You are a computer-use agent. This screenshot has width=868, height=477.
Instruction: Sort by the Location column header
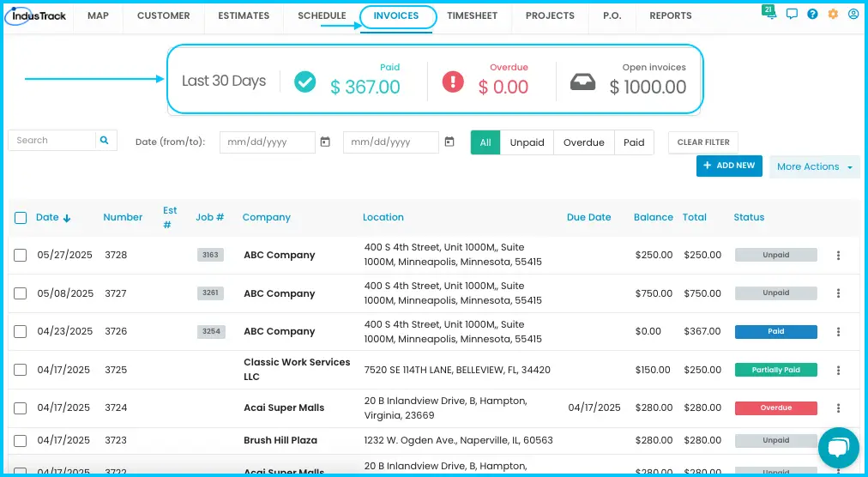pyautogui.click(x=383, y=217)
